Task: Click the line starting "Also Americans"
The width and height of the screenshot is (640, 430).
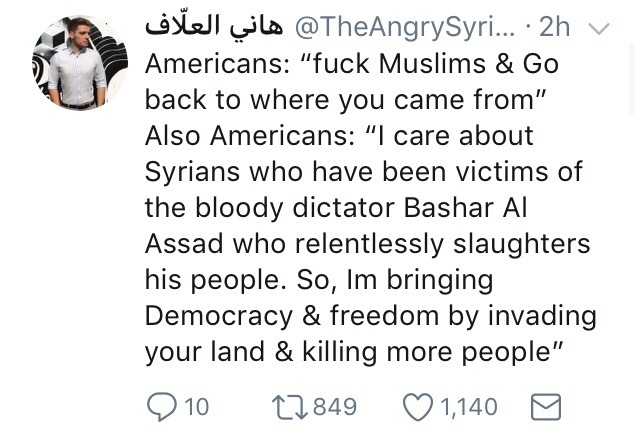Action: pyautogui.click(x=339, y=135)
